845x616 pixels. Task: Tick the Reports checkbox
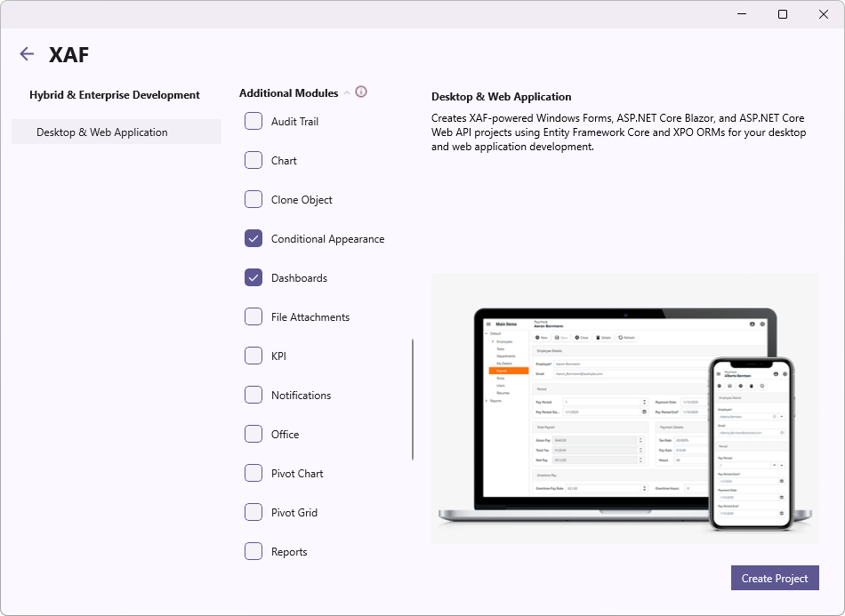(253, 552)
